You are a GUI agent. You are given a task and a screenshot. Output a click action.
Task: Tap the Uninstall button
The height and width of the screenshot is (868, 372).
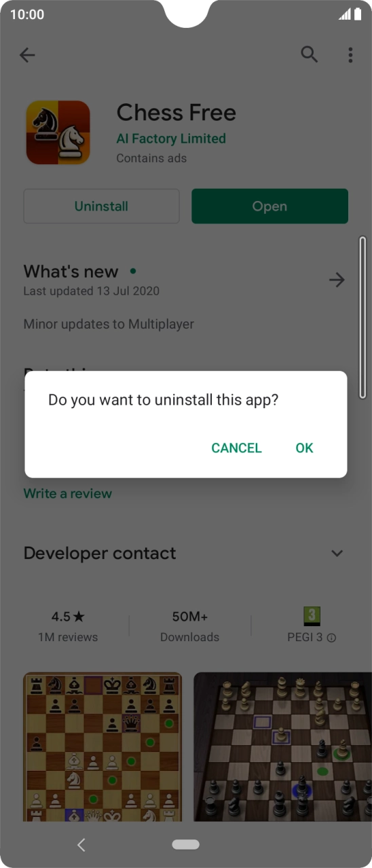(x=101, y=206)
